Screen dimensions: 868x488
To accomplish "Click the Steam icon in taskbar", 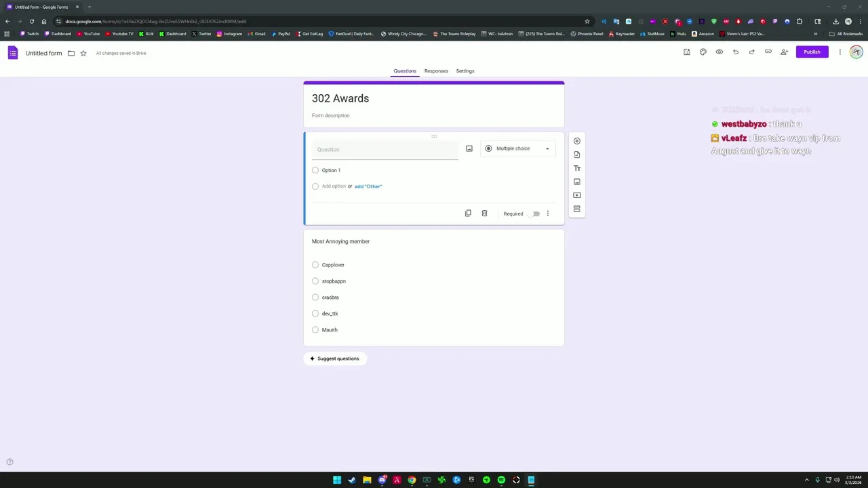I will [352, 480].
